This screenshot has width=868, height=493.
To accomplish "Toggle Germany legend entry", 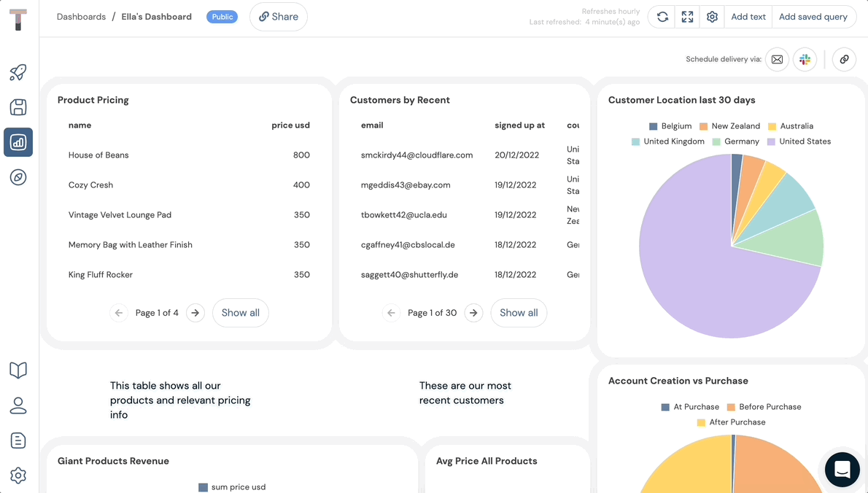I will click(x=736, y=141).
